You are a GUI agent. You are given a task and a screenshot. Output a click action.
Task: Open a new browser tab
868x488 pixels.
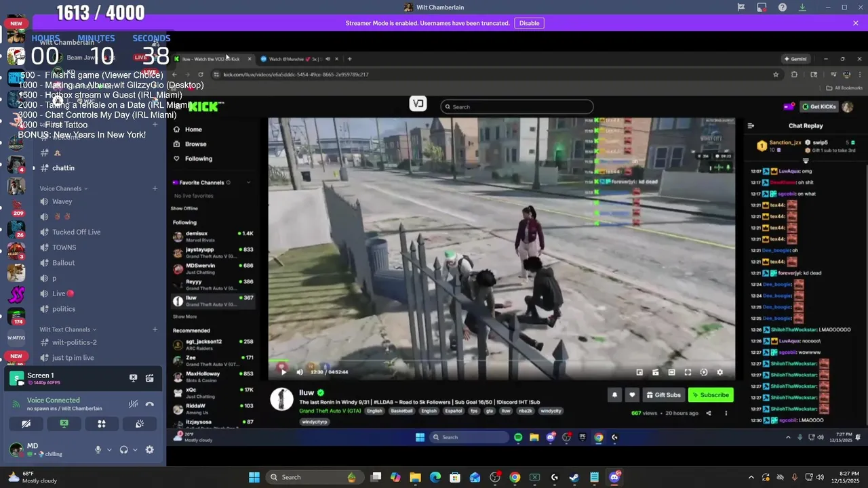349,59
